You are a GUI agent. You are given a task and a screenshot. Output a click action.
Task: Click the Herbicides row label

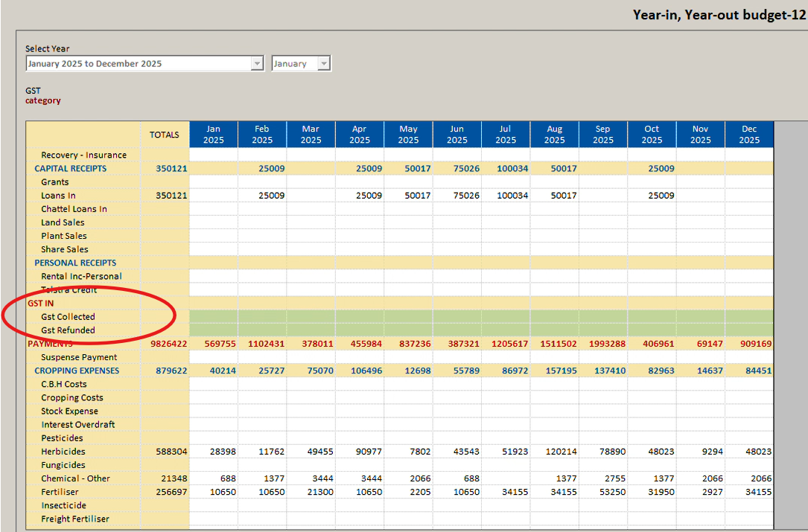63,452
